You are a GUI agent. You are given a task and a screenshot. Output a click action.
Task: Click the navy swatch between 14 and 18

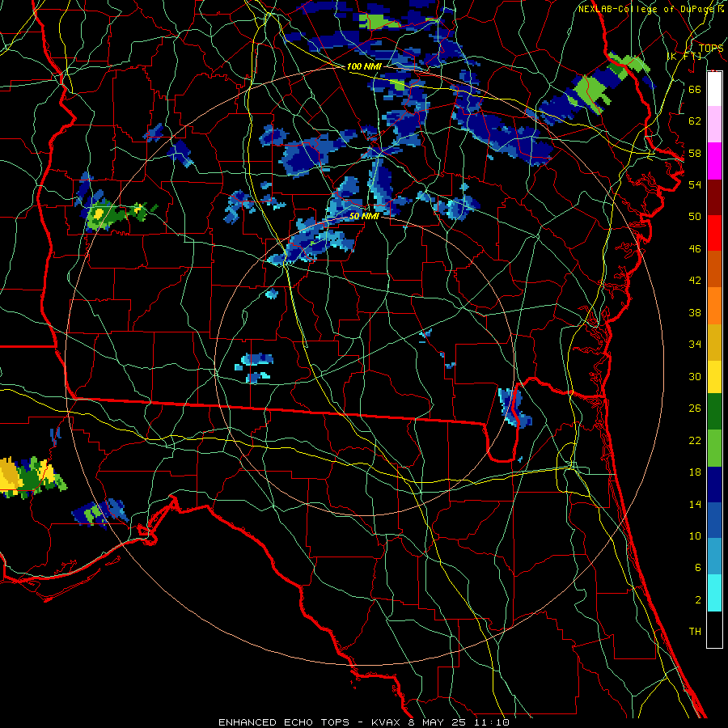tap(714, 485)
